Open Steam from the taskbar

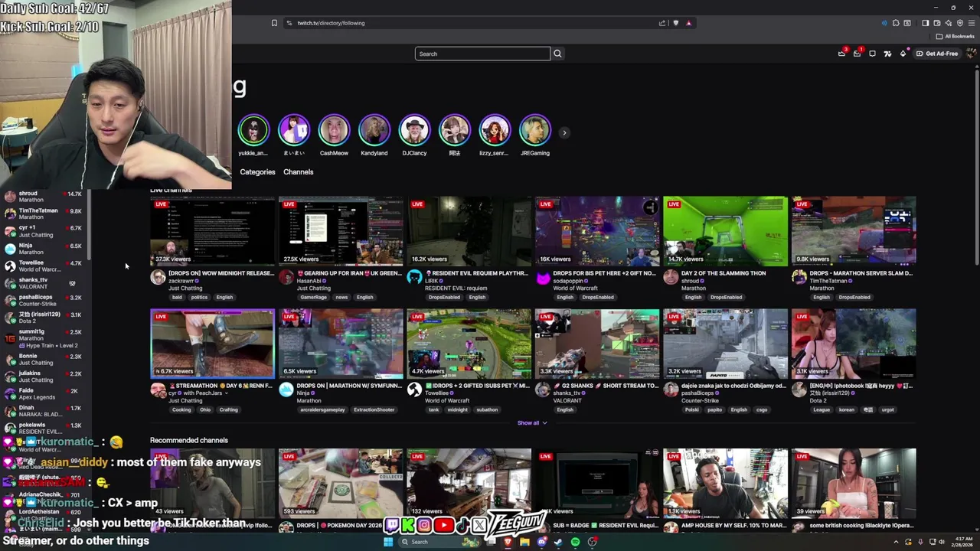point(558,542)
